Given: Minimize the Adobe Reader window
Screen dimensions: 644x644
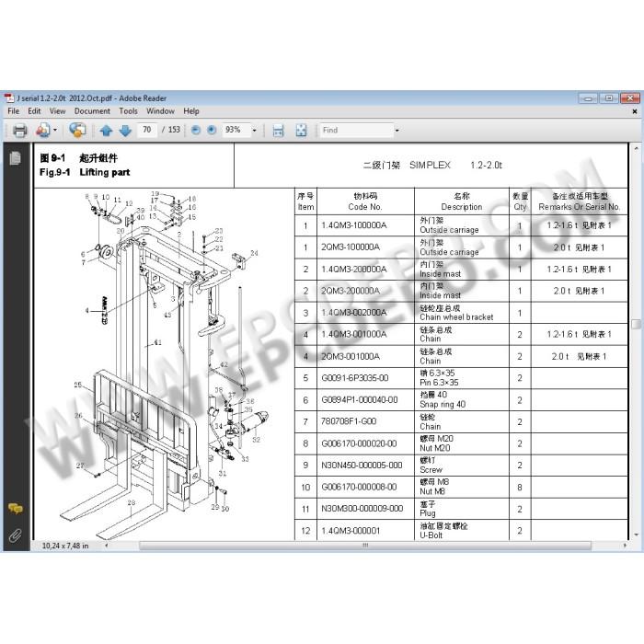Looking at the screenshot, I should [x=588, y=98].
